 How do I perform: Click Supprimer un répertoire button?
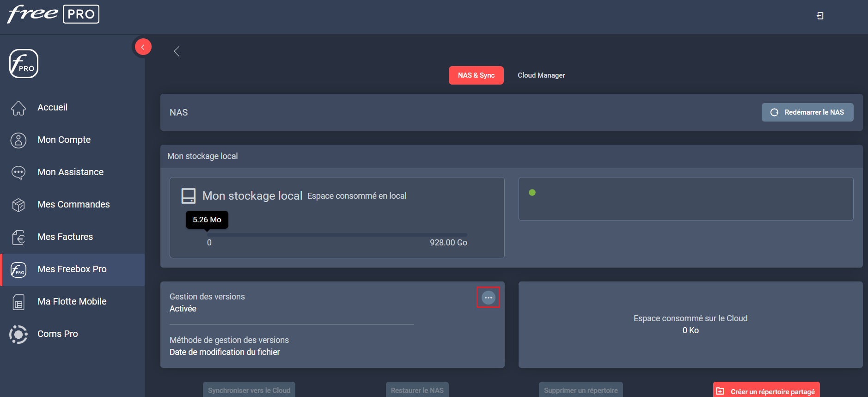pos(581,390)
